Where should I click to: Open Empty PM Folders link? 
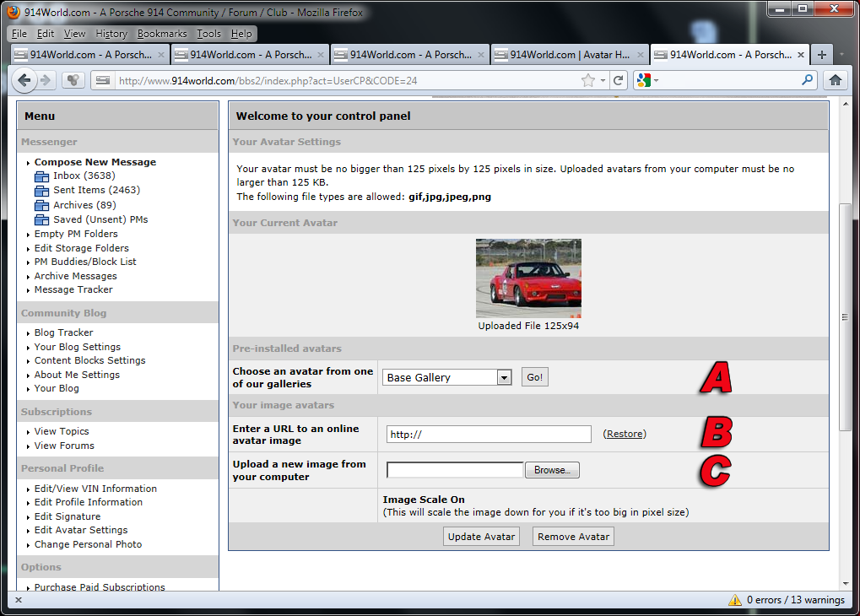tap(76, 235)
